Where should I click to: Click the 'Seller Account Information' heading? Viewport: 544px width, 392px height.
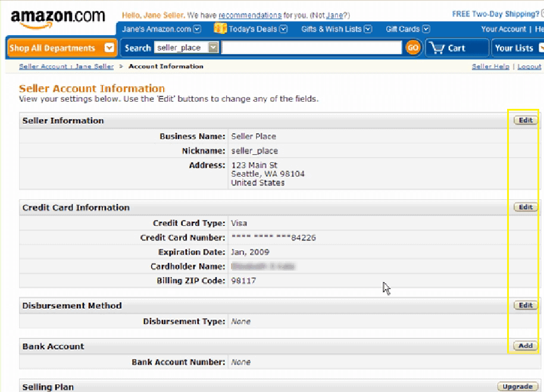[92, 89]
